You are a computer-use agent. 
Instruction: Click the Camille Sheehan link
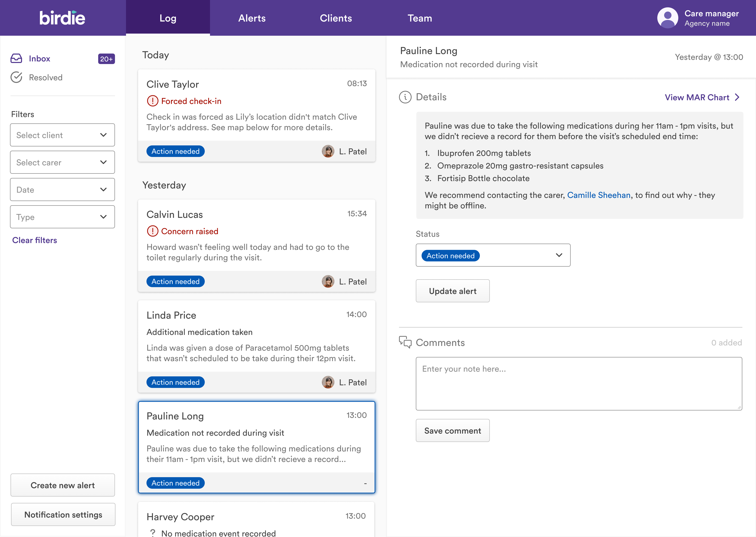pyautogui.click(x=598, y=195)
